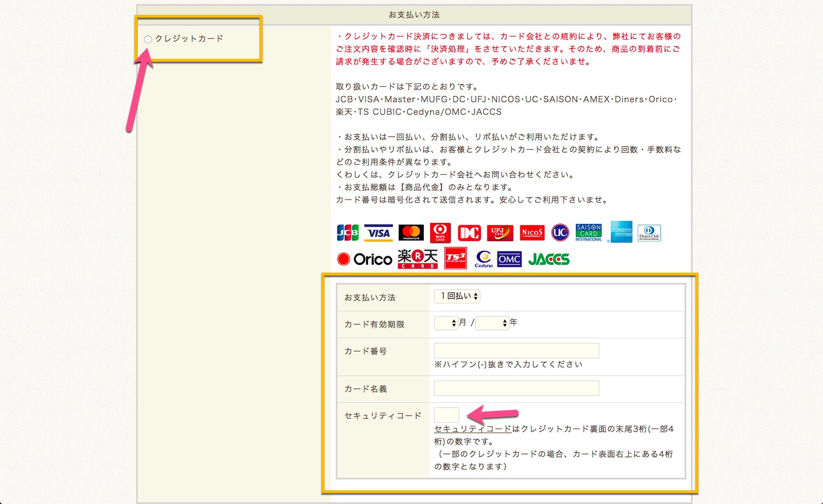This screenshot has height=504, width=823.
Task: Click the American Express logo
Action: tap(621, 232)
